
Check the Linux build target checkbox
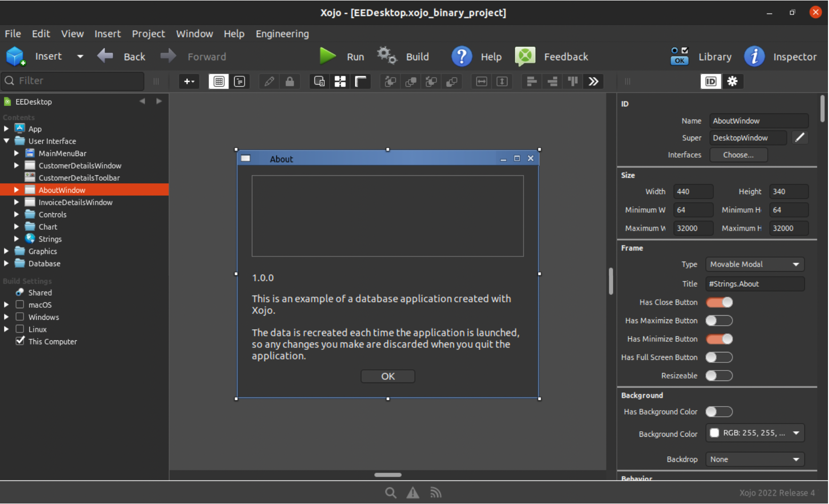pyautogui.click(x=20, y=329)
